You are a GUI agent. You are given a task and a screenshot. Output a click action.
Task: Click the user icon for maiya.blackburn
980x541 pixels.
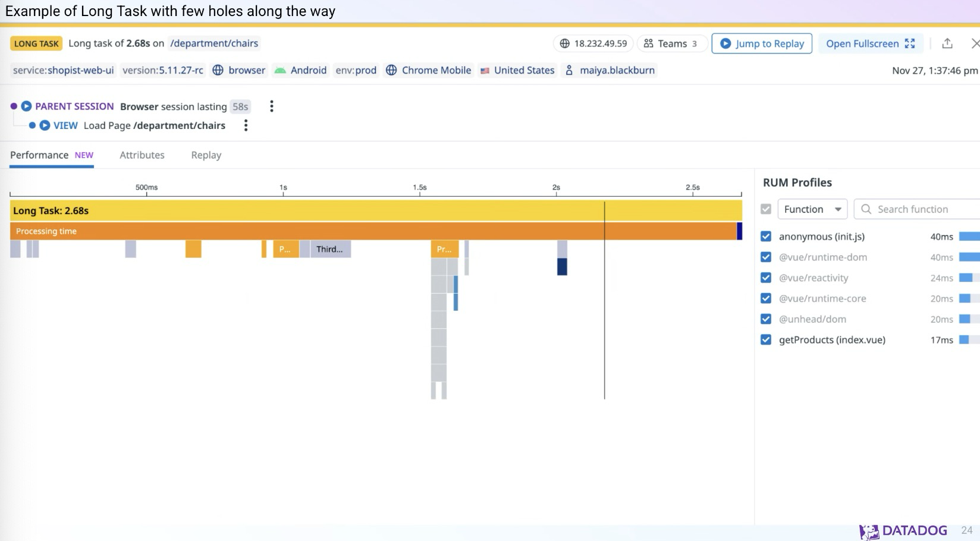click(x=569, y=70)
